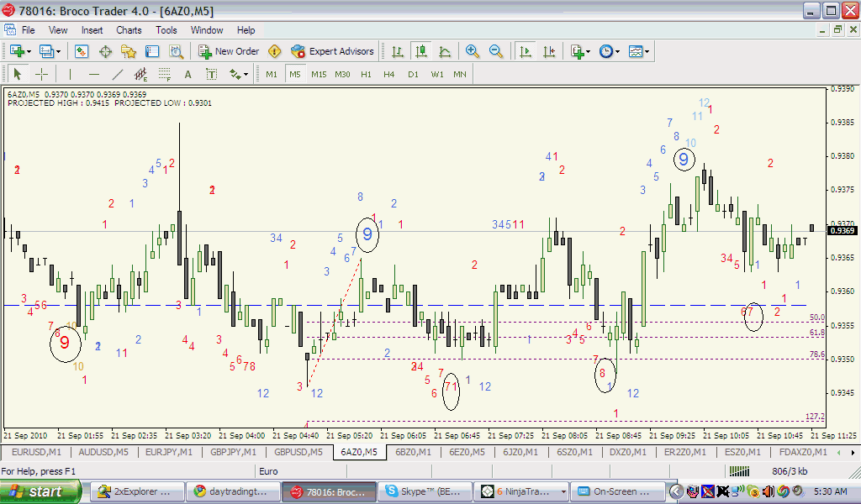Viewport: 861px width, 504px height.
Task: Open the Terminal window icon
Action: [152, 51]
